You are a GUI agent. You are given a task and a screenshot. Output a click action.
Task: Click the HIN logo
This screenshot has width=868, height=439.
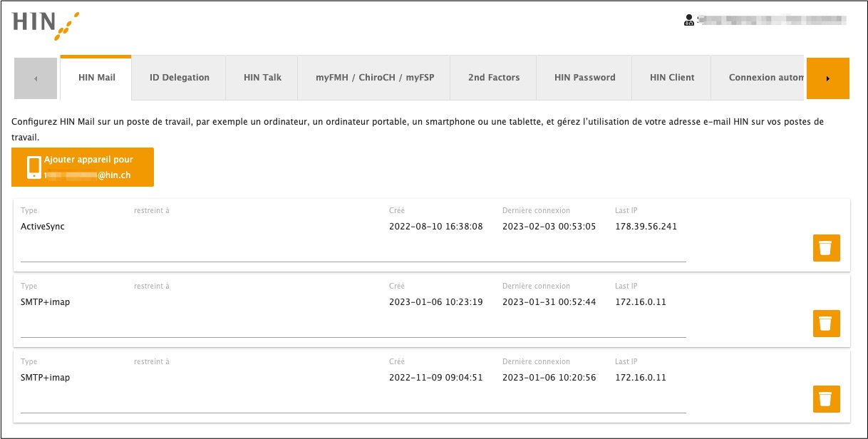point(46,25)
